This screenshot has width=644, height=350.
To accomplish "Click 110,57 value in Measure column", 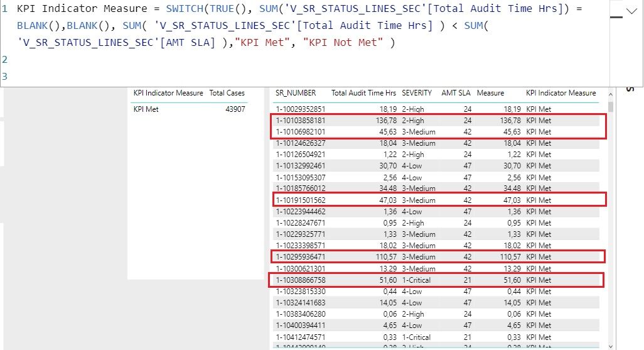I will pyautogui.click(x=510, y=256).
